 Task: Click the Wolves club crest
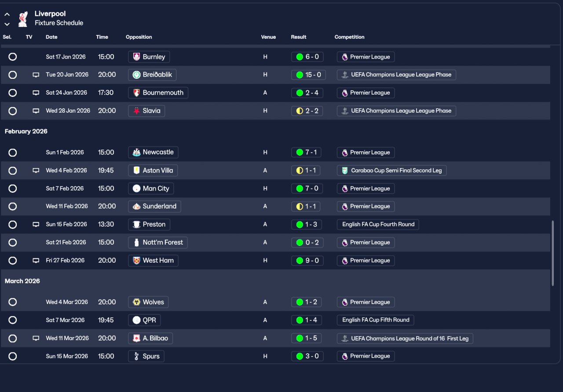click(136, 302)
